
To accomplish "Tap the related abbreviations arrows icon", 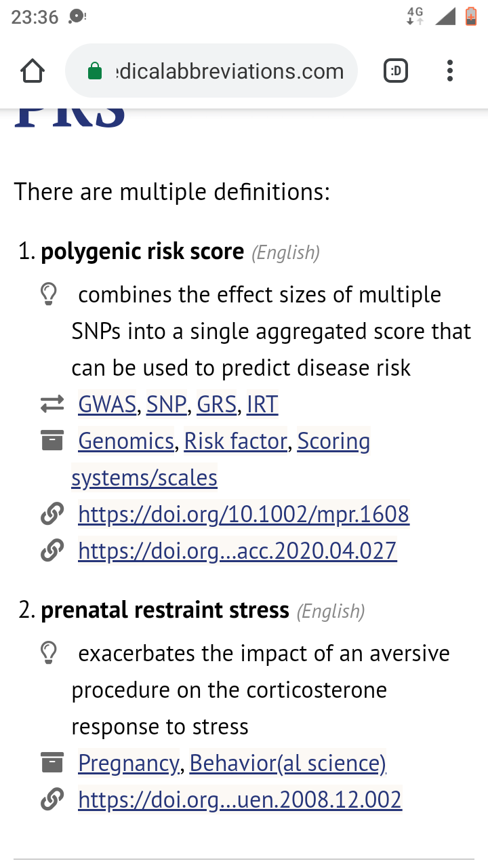I will click(52, 405).
